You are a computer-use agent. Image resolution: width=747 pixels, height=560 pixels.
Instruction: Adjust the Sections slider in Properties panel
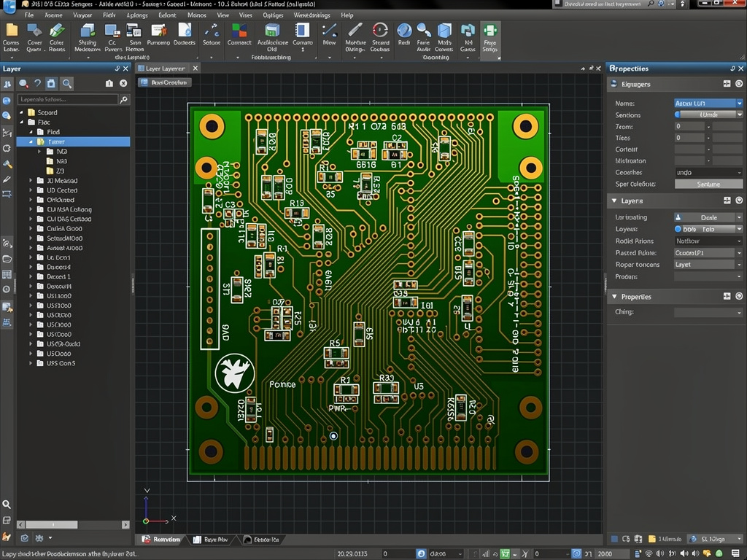pos(677,114)
